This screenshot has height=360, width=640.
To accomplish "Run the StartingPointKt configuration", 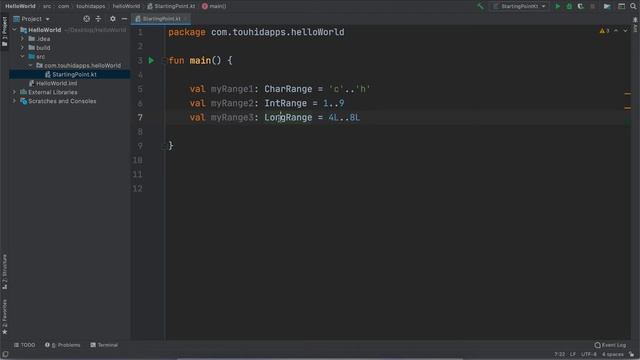I will click(558, 6).
